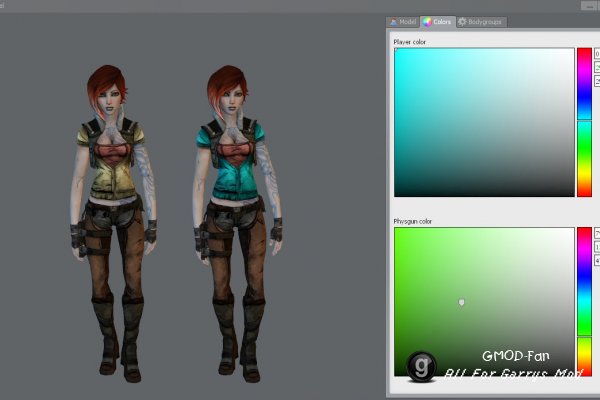Click the Player color blue value field

pyautogui.click(x=597, y=81)
